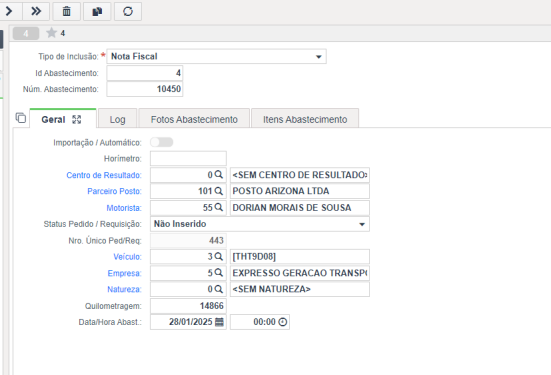The image size is (551, 375).
Task: Click the 00:00 time field
Action: tap(260, 322)
